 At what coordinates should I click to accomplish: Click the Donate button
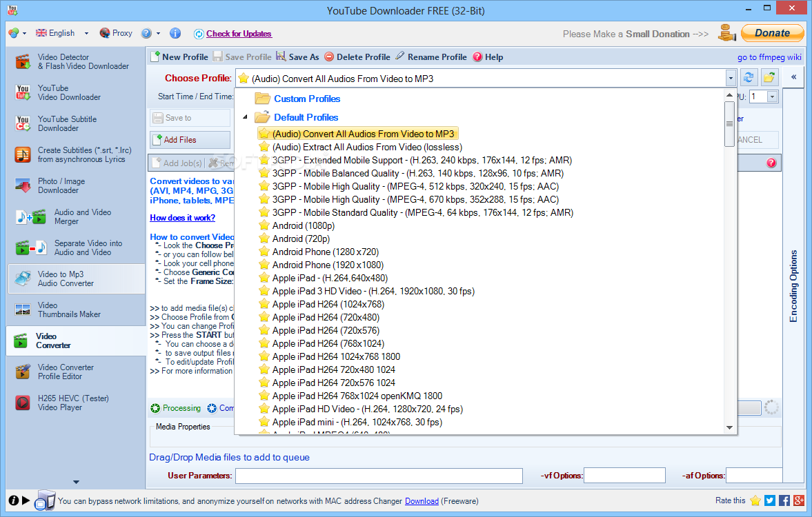pos(772,33)
